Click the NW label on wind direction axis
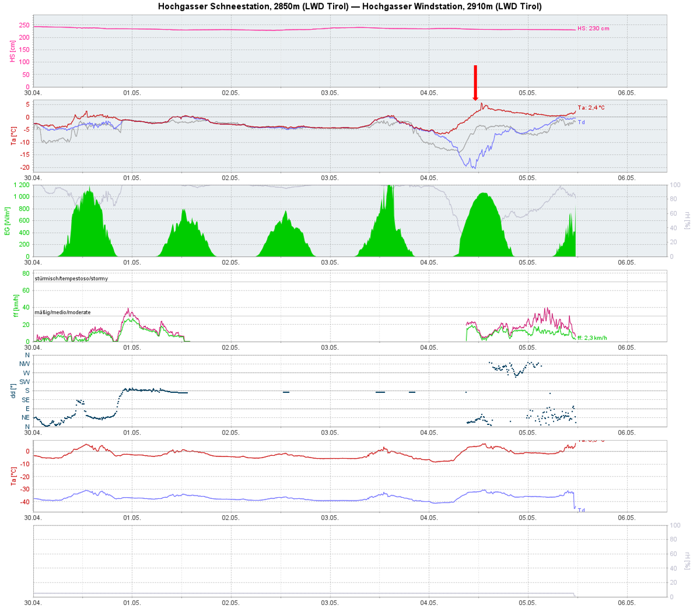This screenshot has height=612, width=700. [24, 364]
